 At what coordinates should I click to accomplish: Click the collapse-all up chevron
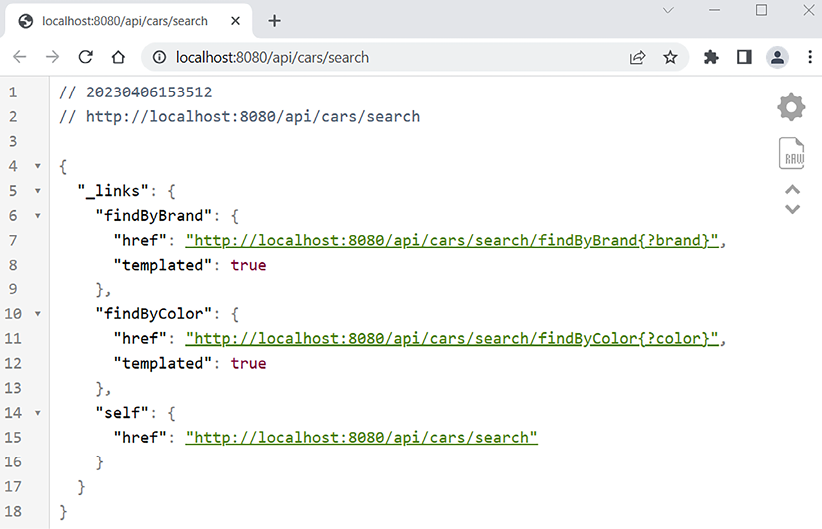(792, 190)
